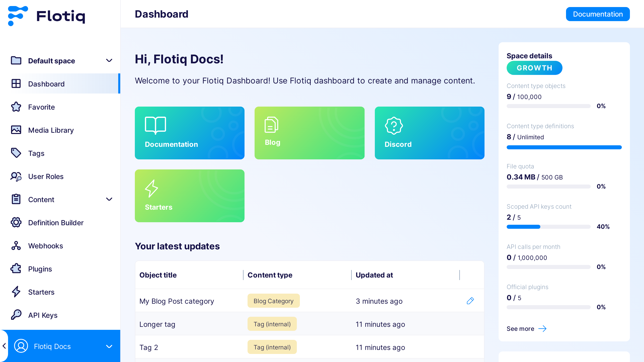This screenshot has width=644, height=362.
Task: Click the question badge icon on Discord card
Action: point(394,126)
